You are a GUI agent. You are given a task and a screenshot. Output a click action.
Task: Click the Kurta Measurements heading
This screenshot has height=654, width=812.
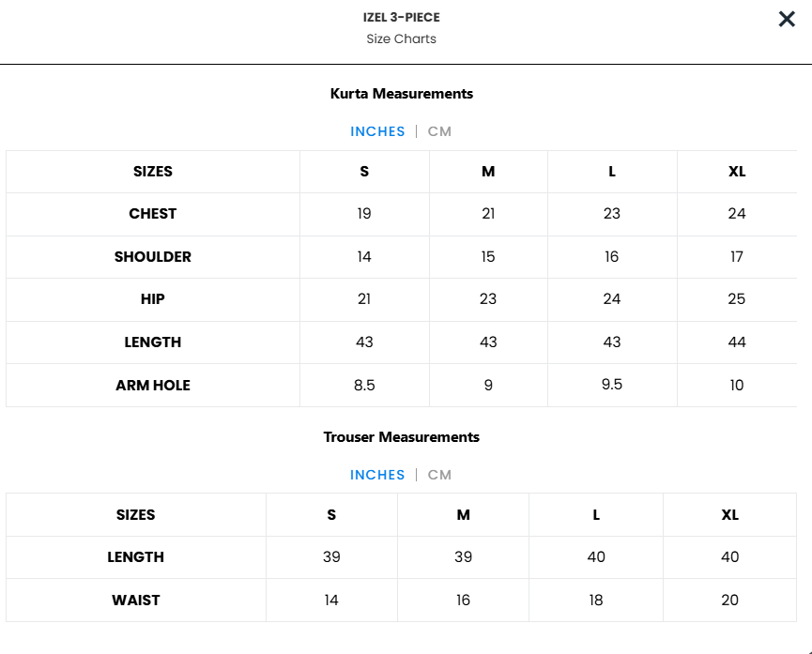(402, 94)
